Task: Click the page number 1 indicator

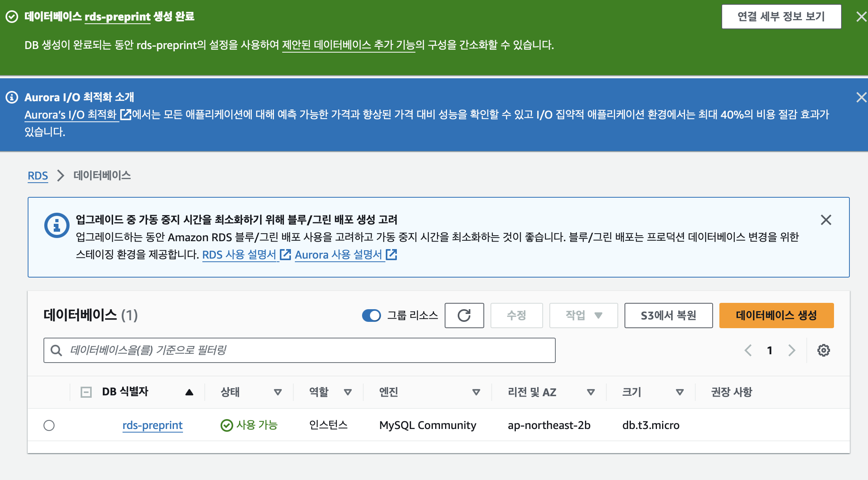Action: click(x=770, y=350)
